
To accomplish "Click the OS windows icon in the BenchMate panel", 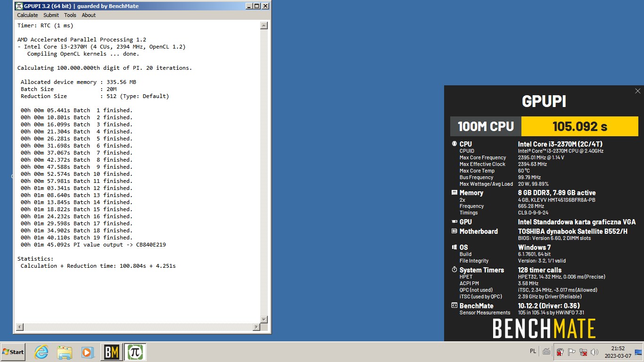I will coord(454,247).
